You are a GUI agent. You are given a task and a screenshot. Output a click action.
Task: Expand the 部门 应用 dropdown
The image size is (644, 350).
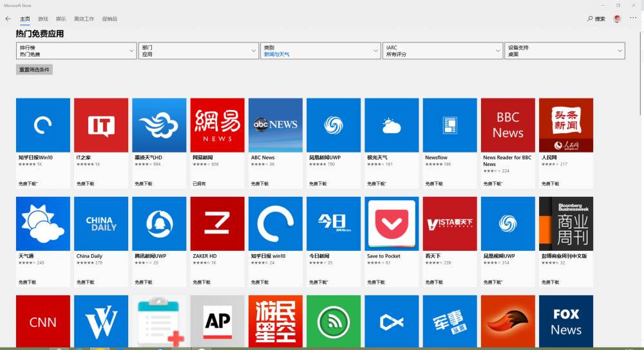pos(198,51)
